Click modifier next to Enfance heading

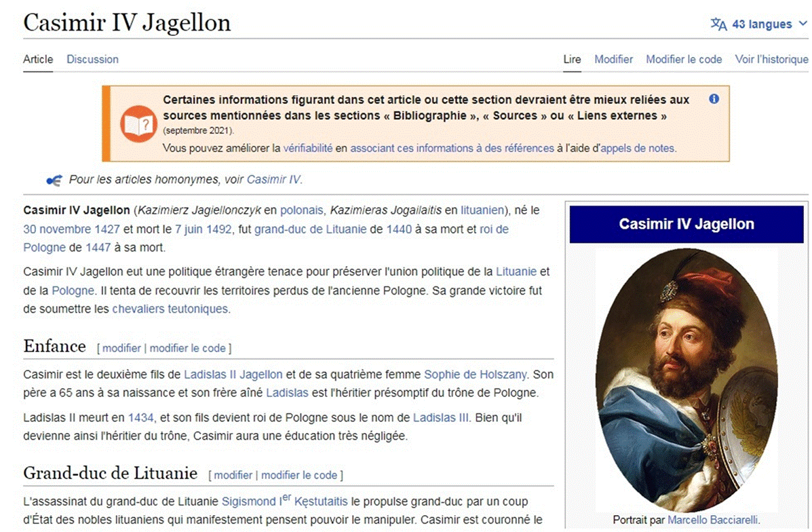pos(121,348)
